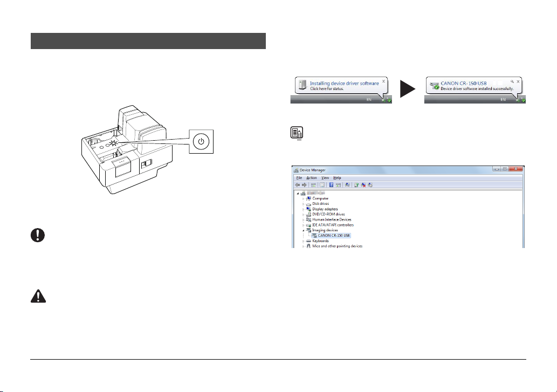Click the Disable device toolbar icon
This screenshot has width=557, height=392.
[x=370, y=185]
